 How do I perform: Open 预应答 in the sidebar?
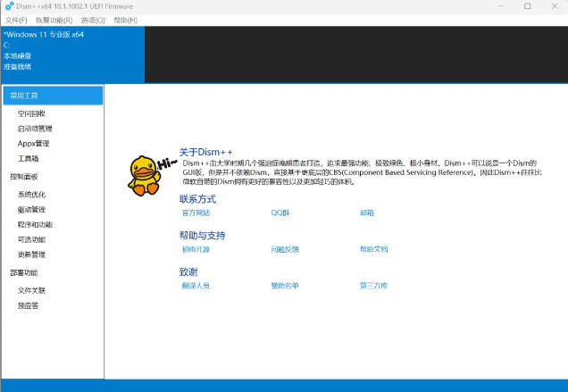(x=28, y=305)
